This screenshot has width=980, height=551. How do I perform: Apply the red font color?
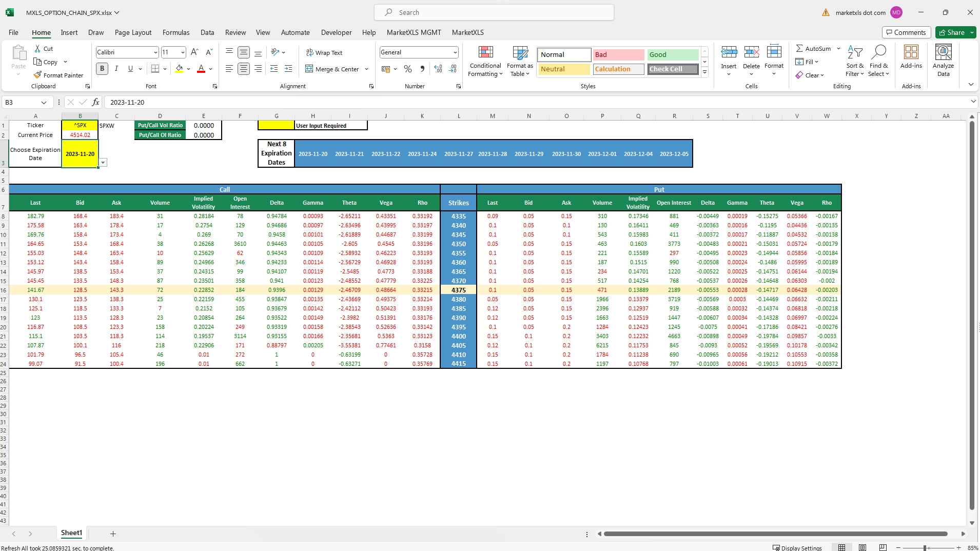(x=201, y=68)
